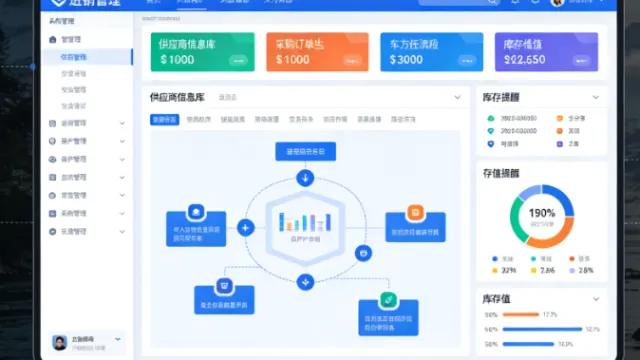Image resolution: width=640 pixels, height=360 pixels.
Task: Click the chat bubble icon at sidebar menu bottom
Action: pos(52,231)
